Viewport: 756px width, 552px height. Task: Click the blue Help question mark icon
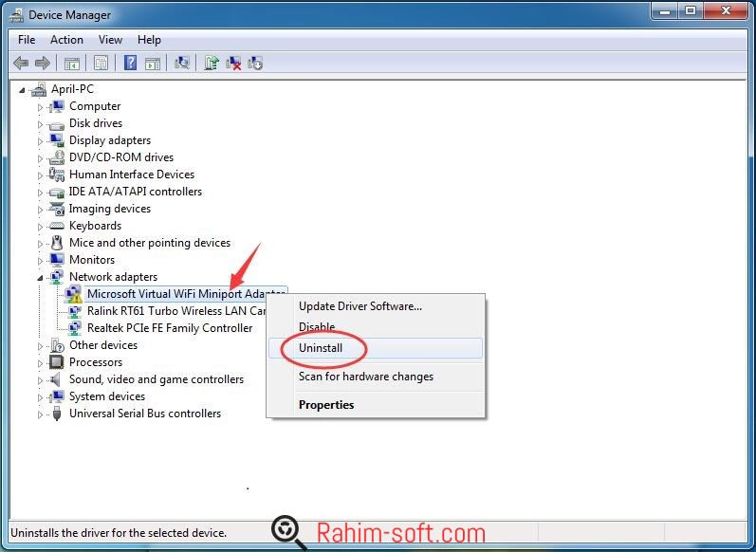(x=130, y=63)
